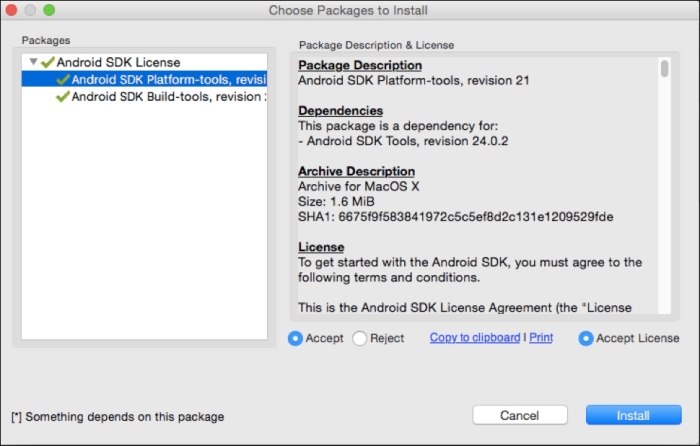Click the green zoom window button
Image resolution: width=700 pixels, height=446 pixels.
tap(49, 10)
